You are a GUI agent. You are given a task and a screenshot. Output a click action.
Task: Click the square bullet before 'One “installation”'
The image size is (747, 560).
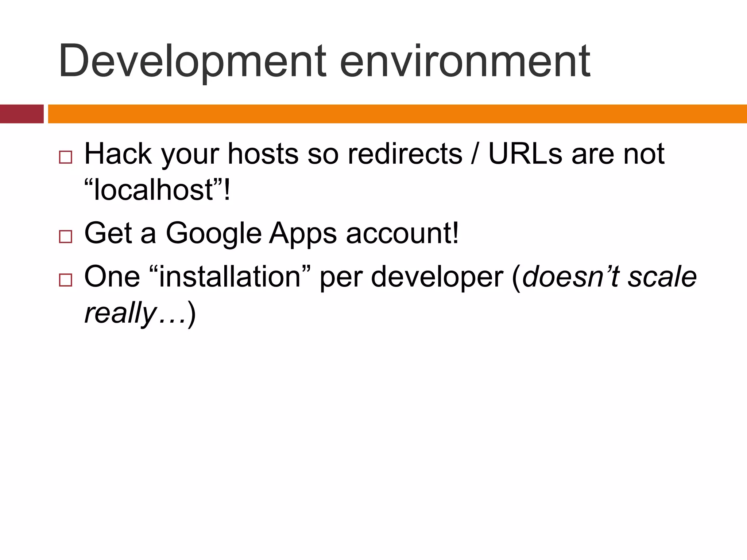[65, 280]
